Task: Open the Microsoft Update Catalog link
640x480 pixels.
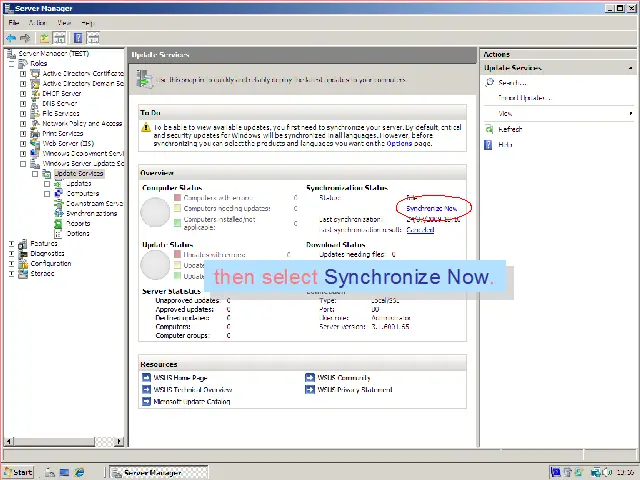Action: point(192,401)
